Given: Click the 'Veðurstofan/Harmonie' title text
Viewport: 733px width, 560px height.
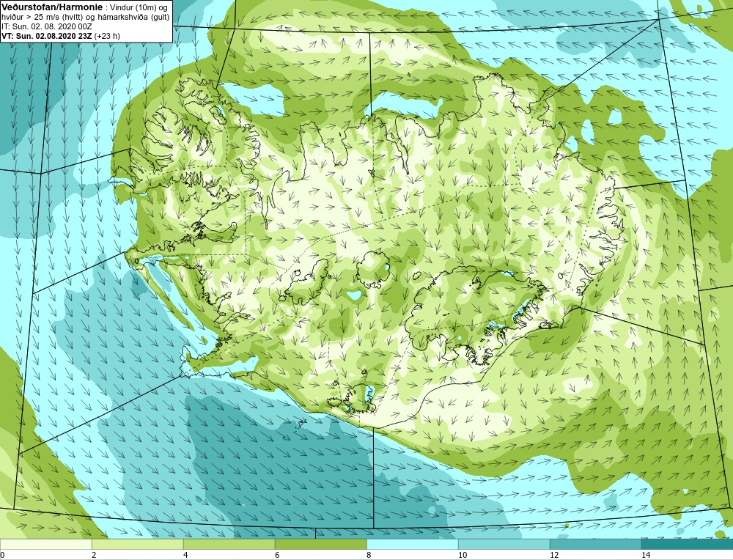Looking at the screenshot, I should (x=51, y=7).
